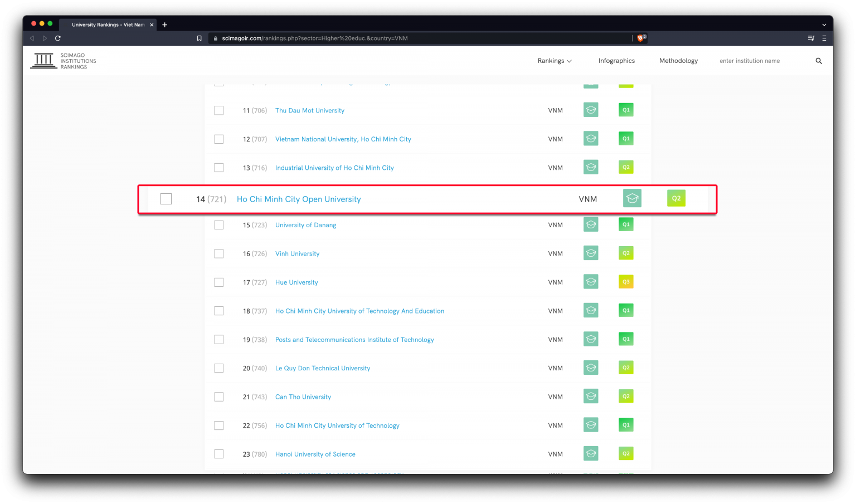The image size is (856, 504).
Task: Select the Hue University checkbox
Action: pos(219,282)
